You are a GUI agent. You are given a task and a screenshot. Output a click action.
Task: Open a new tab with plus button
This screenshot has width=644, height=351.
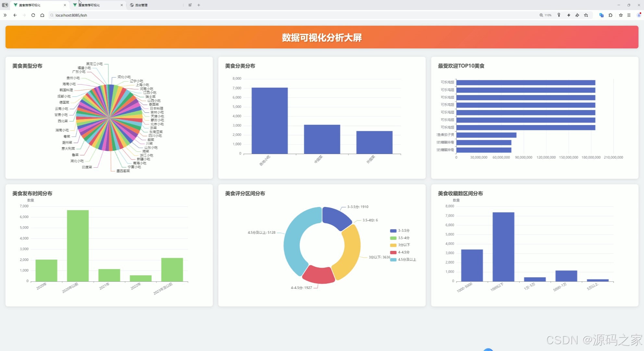(199, 5)
